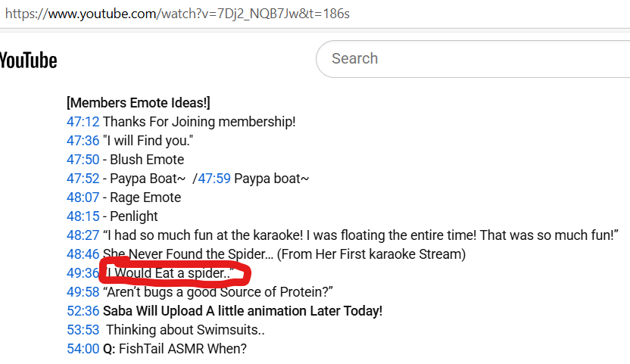Go to 52:36 animation announcement timestamp
Screen dimensions: 630x364
click(83, 310)
